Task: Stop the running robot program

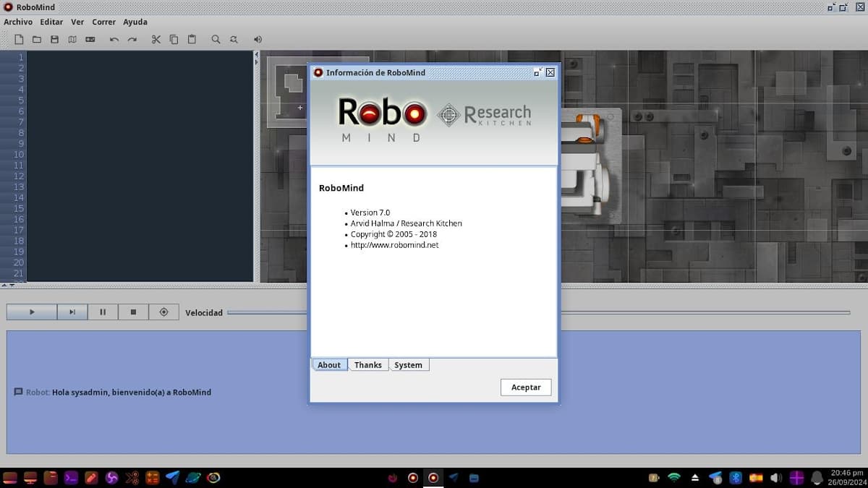Action: (133, 312)
